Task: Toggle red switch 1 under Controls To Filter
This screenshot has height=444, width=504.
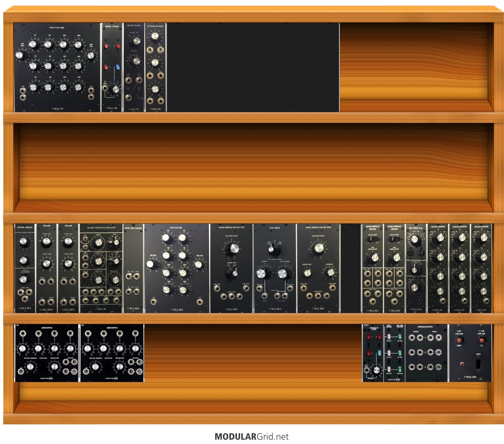Action: 368,337
